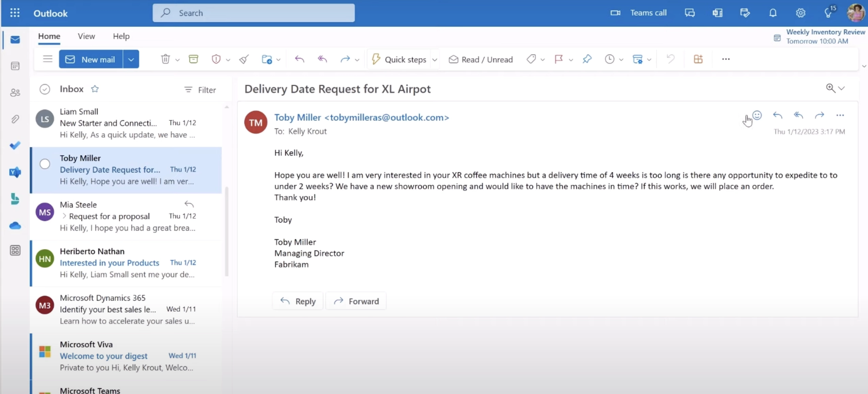Open the More apps sidebar icon
The image size is (868, 394).
[x=15, y=250]
